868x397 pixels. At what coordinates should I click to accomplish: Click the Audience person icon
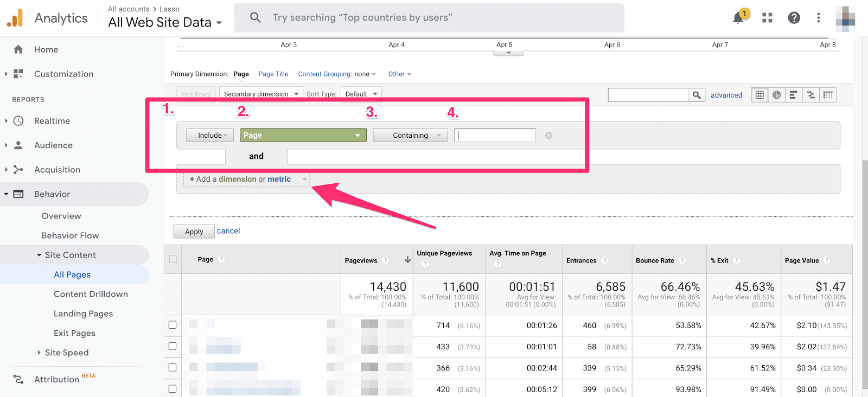[18, 145]
